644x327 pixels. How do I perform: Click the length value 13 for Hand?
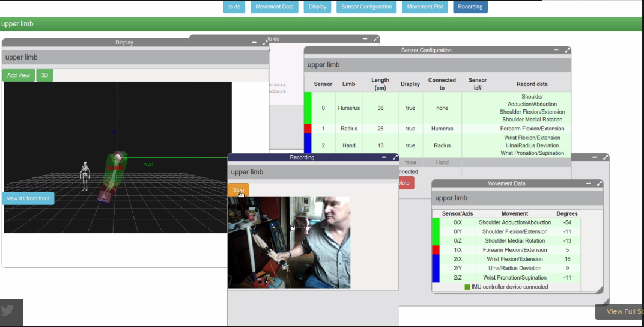pyautogui.click(x=380, y=145)
